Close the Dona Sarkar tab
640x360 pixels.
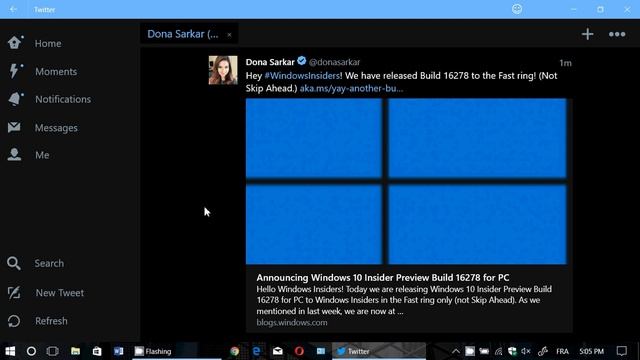pyautogui.click(x=229, y=35)
